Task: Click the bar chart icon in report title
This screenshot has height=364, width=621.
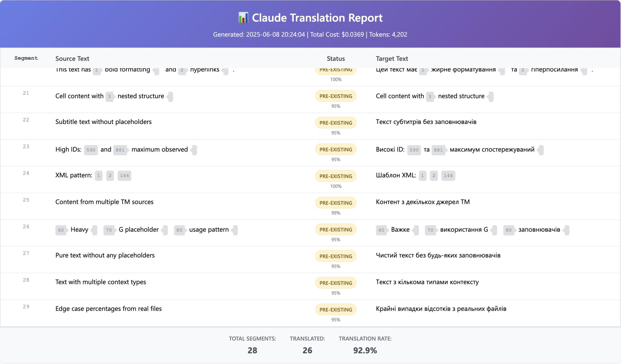Action: 243,18
